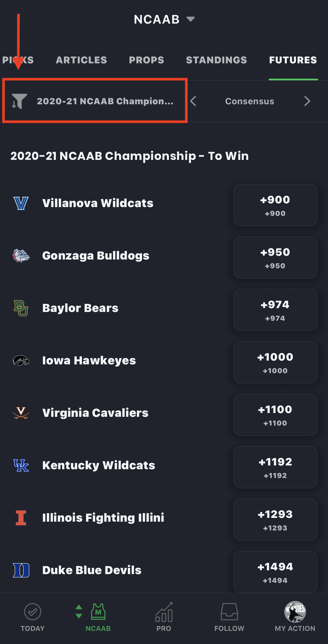Go to next sportsbook with right chevron
The image size is (328, 644).
307,101
